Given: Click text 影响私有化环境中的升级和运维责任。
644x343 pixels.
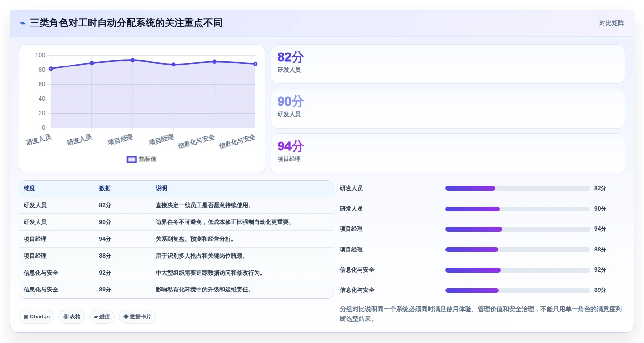Looking at the screenshot, I should (x=203, y=290).
